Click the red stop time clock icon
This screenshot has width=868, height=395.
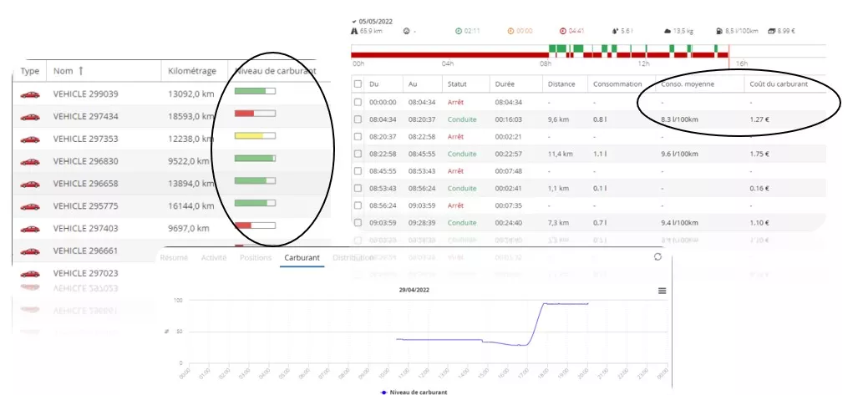point(561,31)
